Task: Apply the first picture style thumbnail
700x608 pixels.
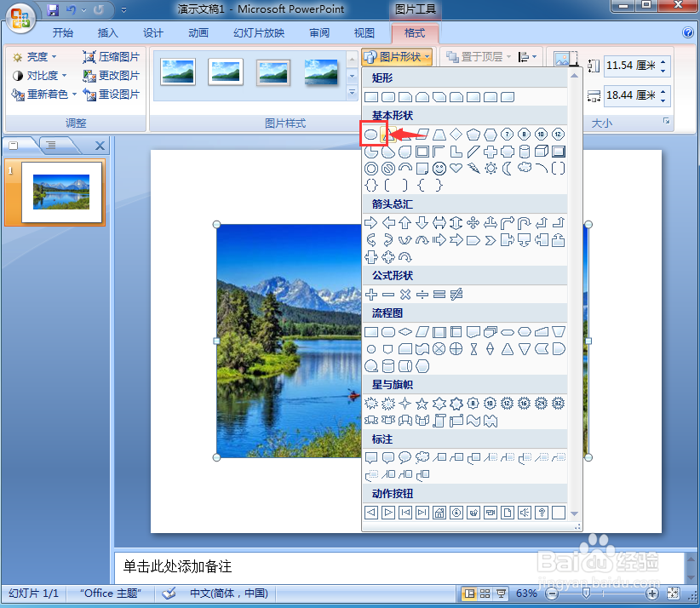Action: pos(178,72)
